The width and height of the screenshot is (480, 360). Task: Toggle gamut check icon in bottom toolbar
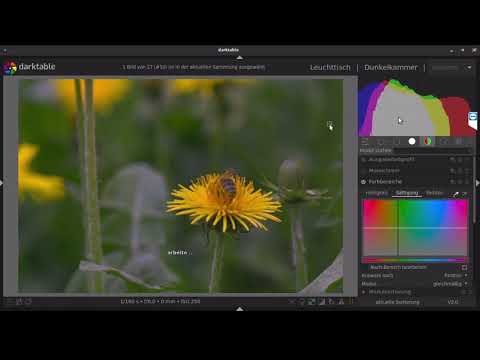[x=341, y=302]
